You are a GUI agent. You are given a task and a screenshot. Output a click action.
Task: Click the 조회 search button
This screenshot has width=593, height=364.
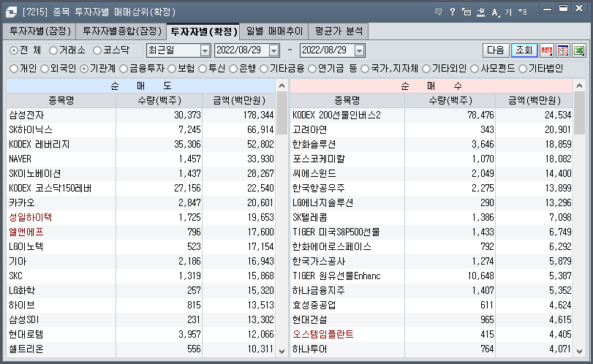(x=524, y=50)
